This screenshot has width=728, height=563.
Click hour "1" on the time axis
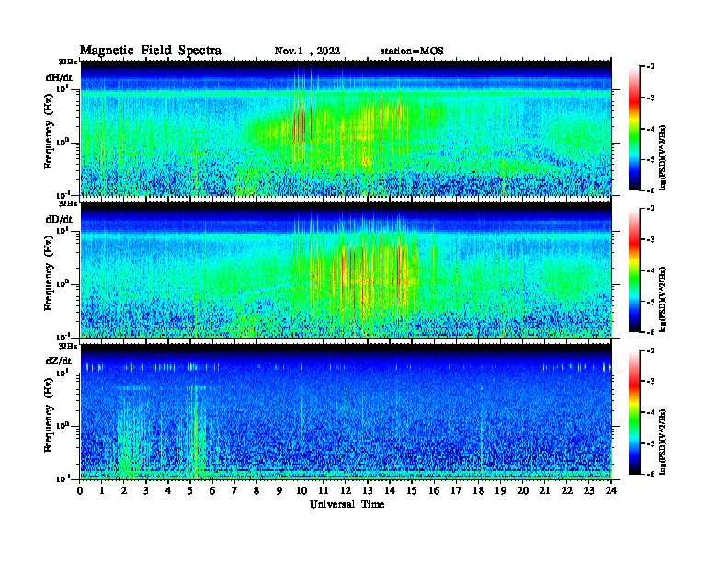pyautogui.click(x=102, y=490)
